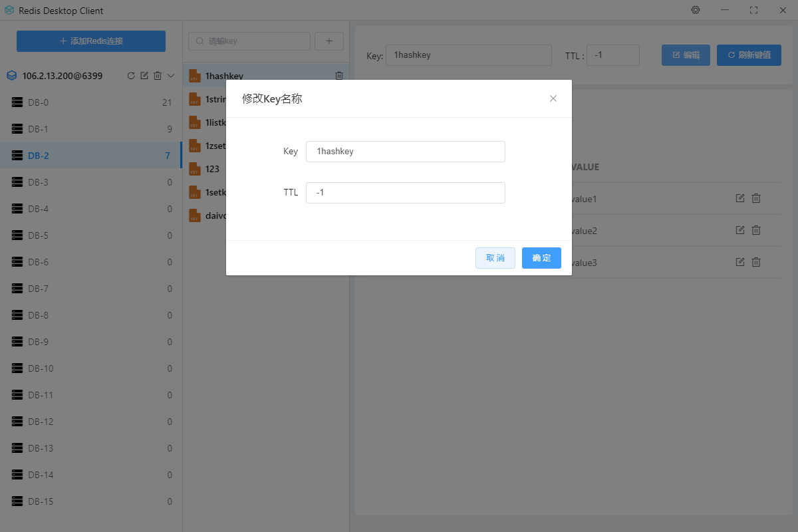Choose database DB-14
The height and width of the screenshot is (532, 798).
point(91,475)
